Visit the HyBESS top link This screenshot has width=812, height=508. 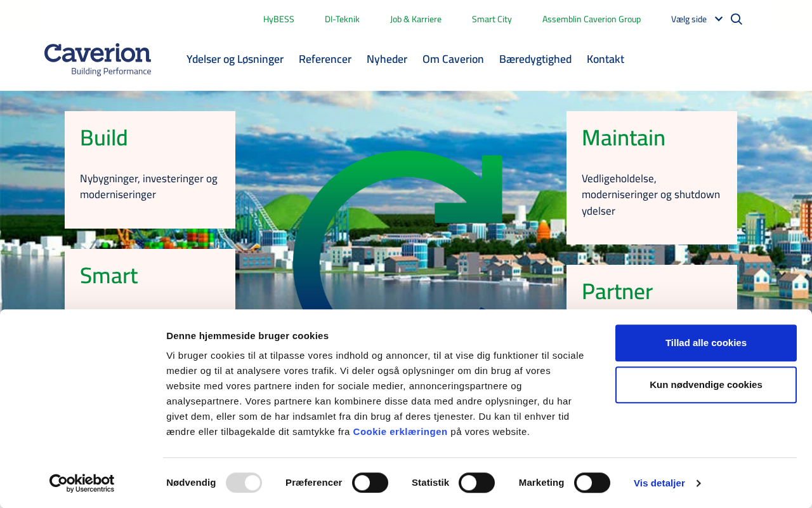coord(278,19)
